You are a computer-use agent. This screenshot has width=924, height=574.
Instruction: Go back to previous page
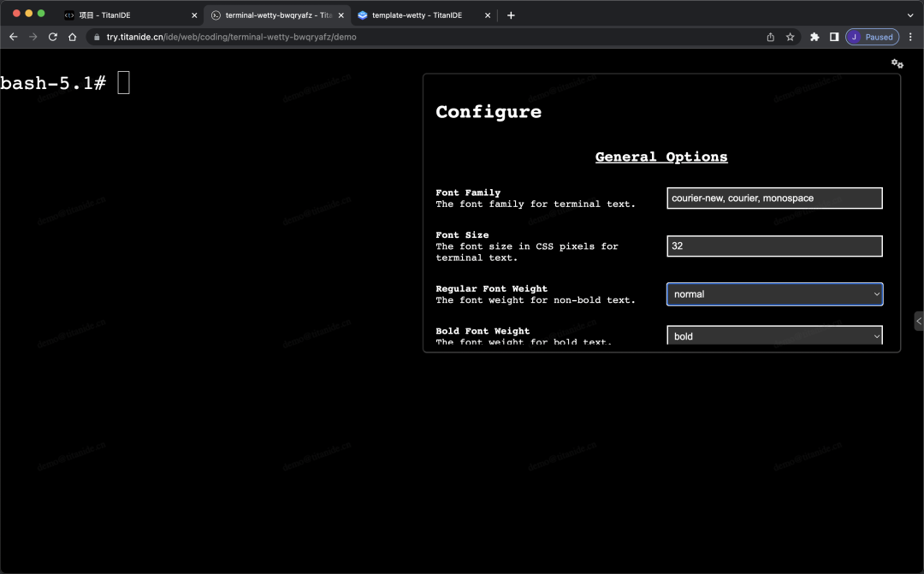pyautogui.click(x=14, y=37)
